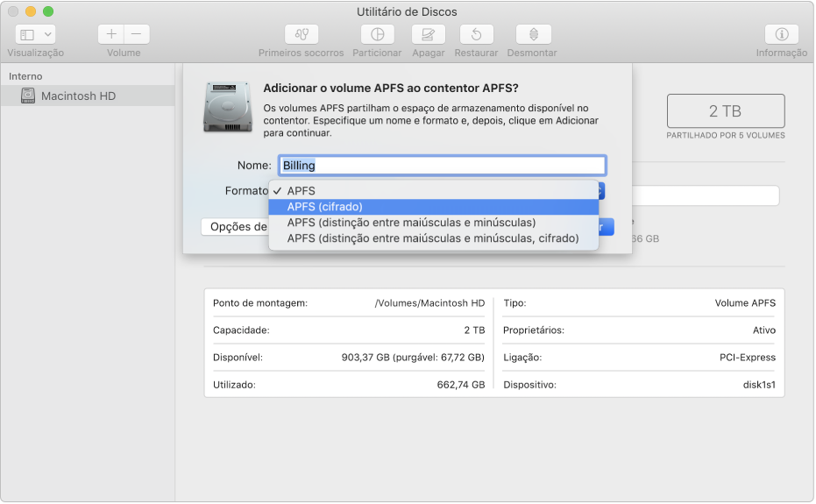Click the Volume APFS type value
Screen dimensions: 816x504
tap(745, 303)
